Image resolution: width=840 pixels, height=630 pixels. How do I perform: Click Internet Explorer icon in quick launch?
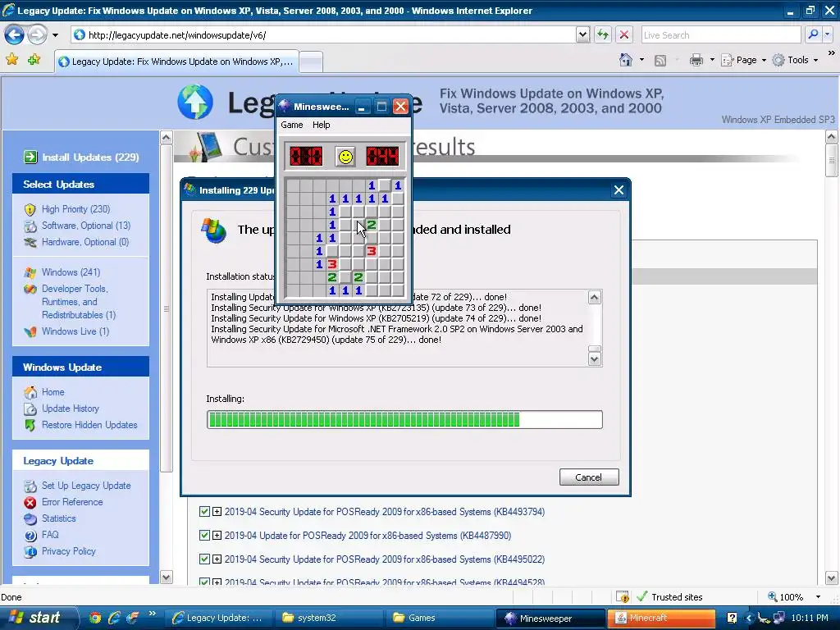coord(113,618)
